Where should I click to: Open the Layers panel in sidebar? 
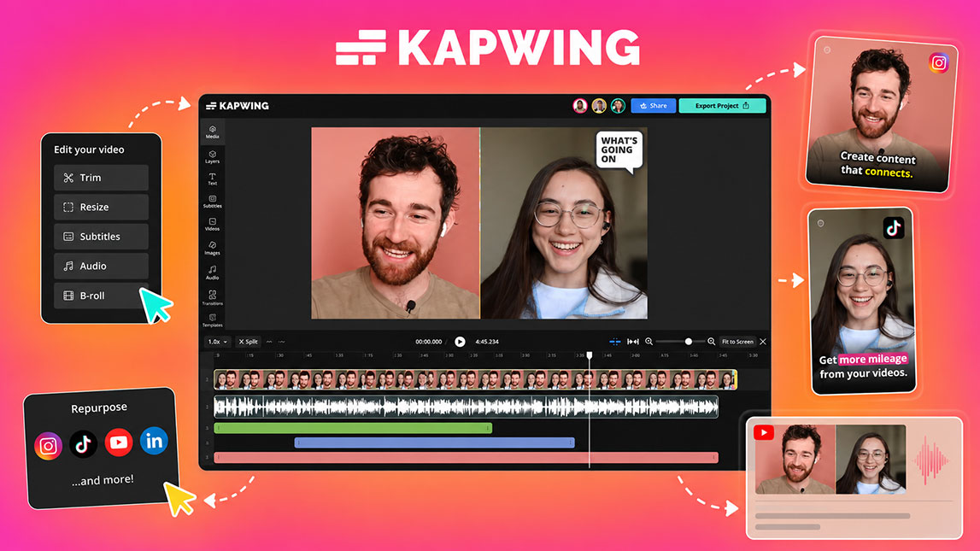[213, 157]
